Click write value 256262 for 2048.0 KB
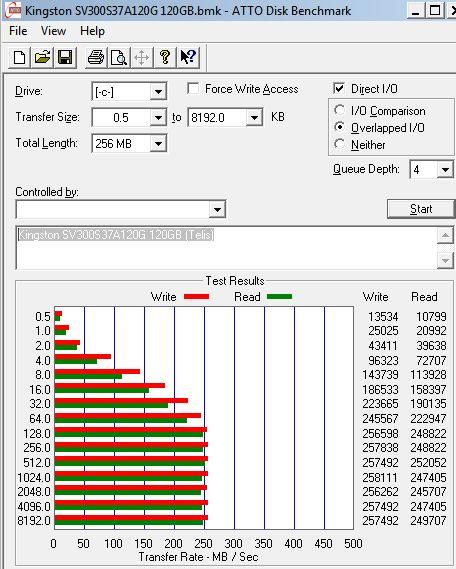 380,492
